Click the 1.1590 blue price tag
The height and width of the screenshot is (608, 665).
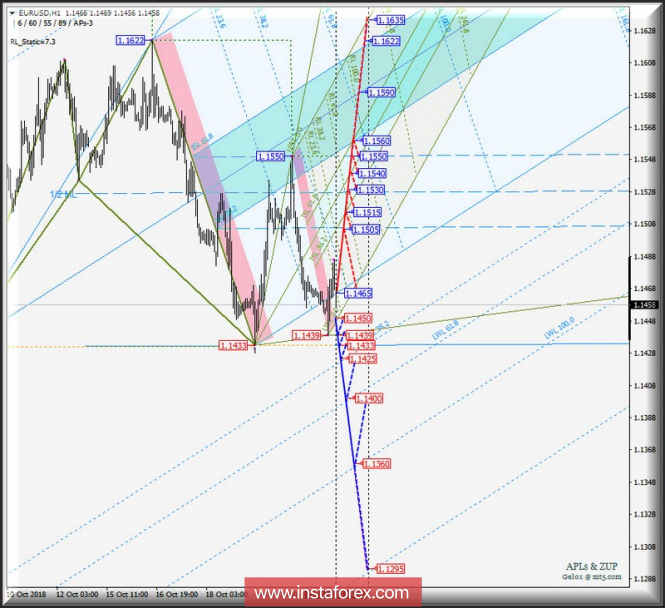click(381, 92)
